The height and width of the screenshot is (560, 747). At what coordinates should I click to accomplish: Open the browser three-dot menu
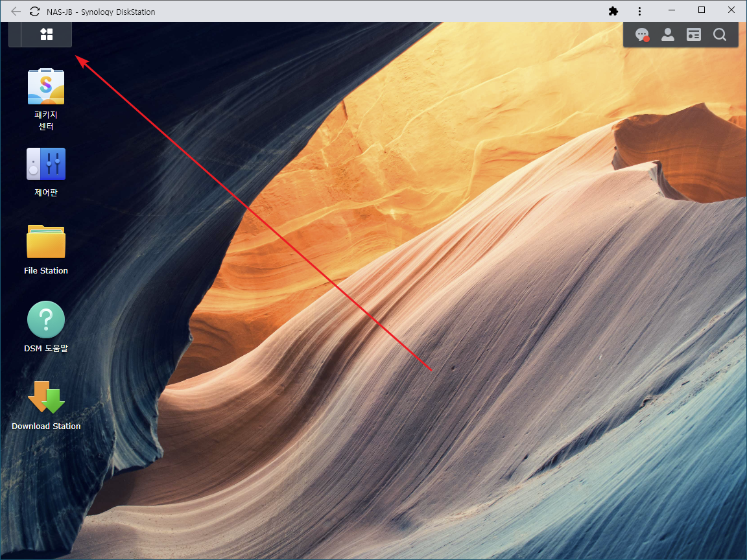pos(639,11)
